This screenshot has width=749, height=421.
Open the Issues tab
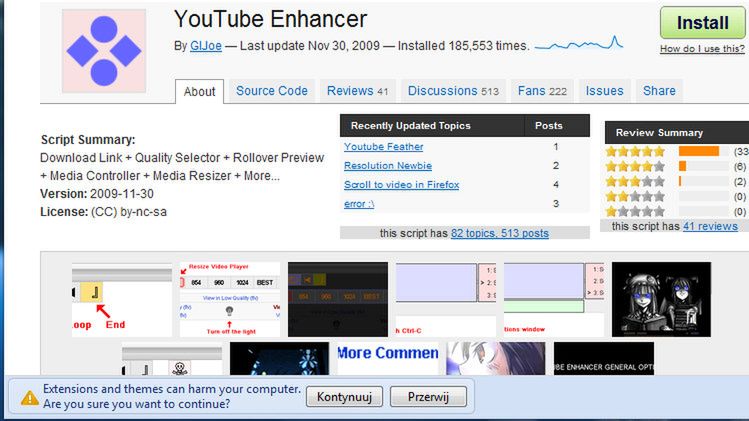[604, 91]
